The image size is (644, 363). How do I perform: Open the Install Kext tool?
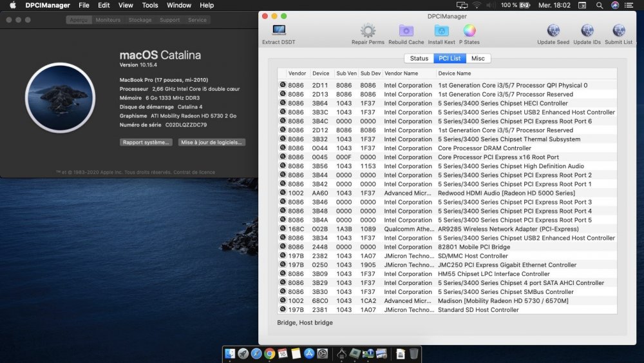(441, 30)
